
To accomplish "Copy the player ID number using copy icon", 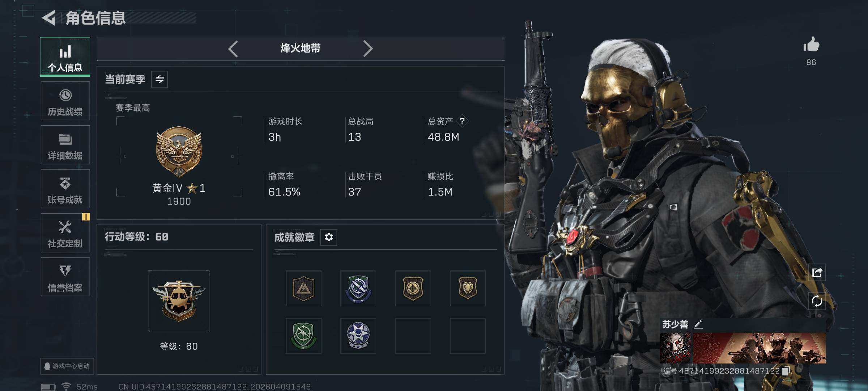I will pos(786,371).
